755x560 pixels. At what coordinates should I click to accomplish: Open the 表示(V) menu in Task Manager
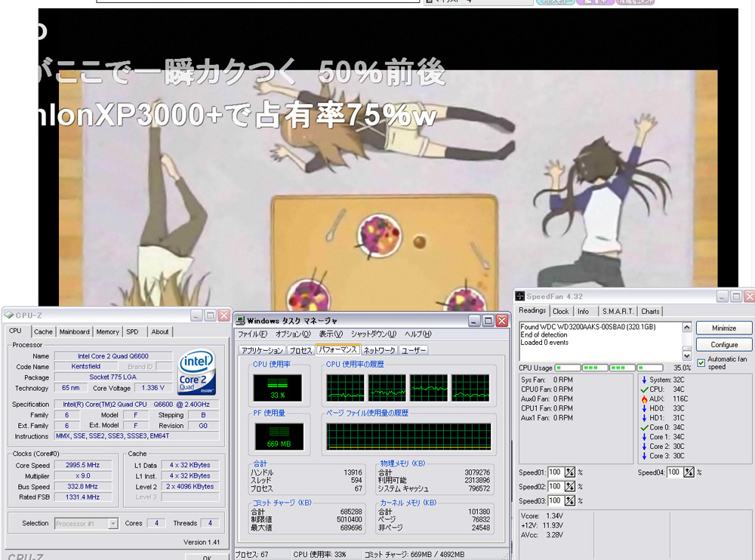[x=331, y=334]
